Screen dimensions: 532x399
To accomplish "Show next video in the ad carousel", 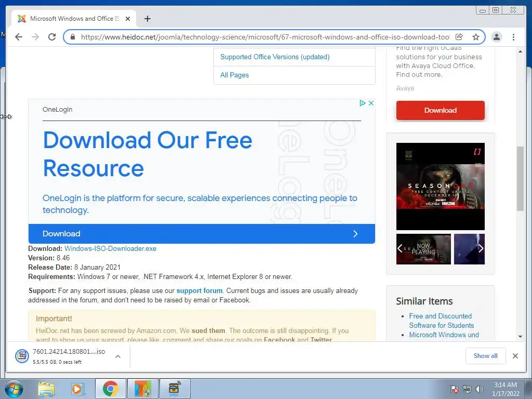I will point(481,249).
